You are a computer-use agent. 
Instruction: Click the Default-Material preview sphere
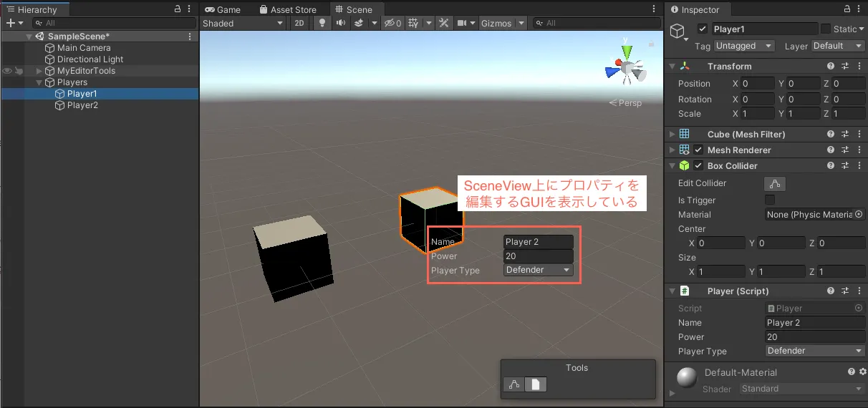tap(687, 377)
